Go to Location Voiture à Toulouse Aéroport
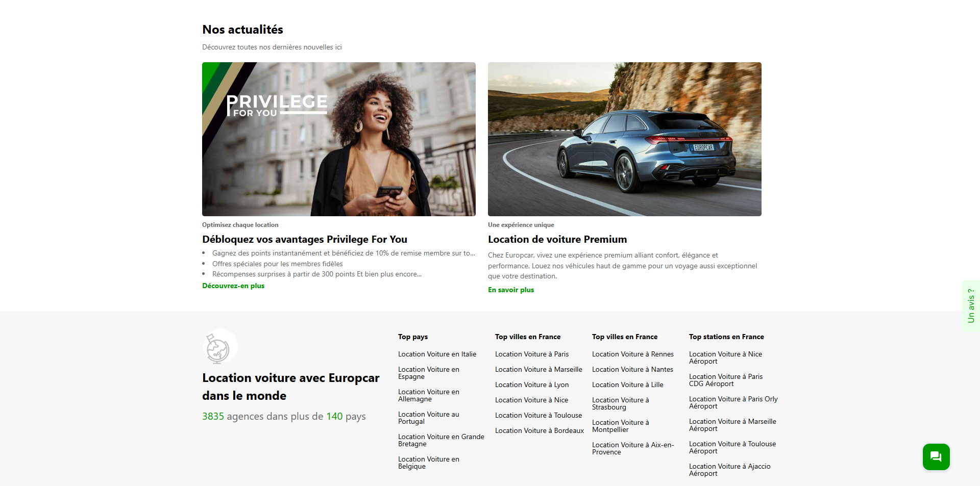Screen dimensions: 980x486 [732, 447]
